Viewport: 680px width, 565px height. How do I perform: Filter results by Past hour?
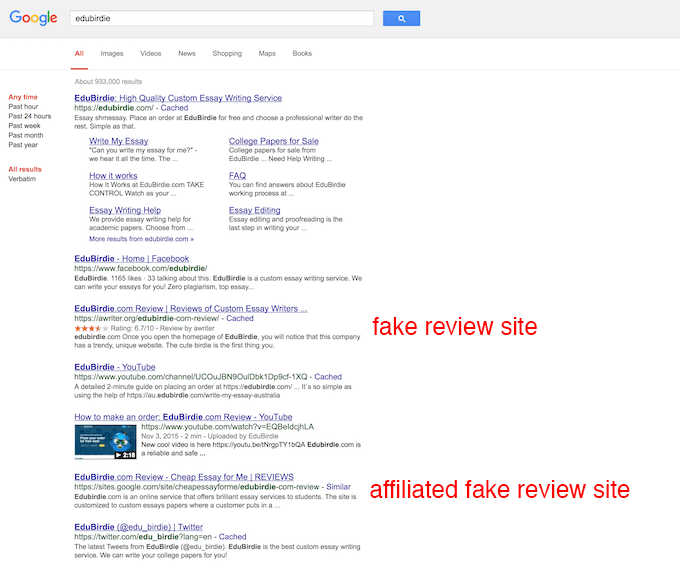pos(23,106)
